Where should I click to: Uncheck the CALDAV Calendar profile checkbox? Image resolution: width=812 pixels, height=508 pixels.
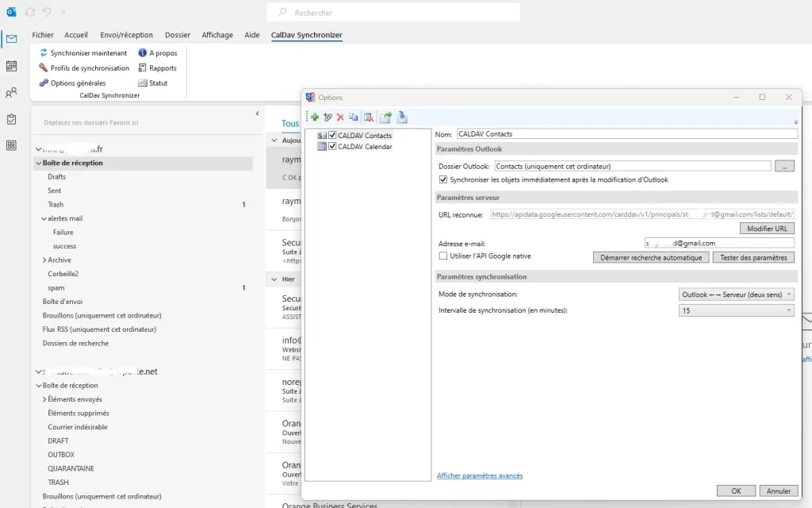click(x=332, y=147)
